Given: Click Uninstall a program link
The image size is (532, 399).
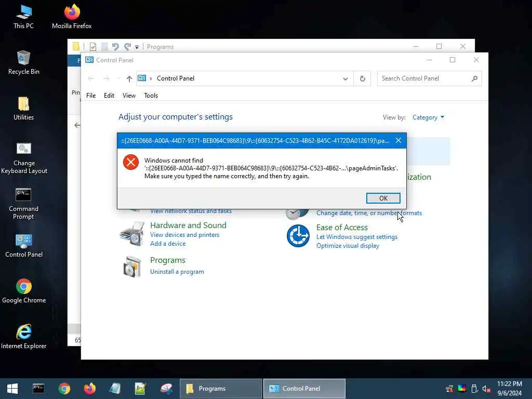Looking at the screenshot, I should [177, 272].
